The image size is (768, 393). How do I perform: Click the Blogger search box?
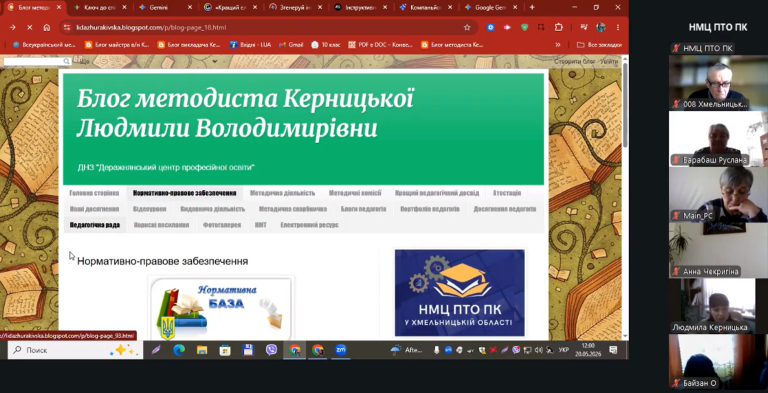pyautogui.click(x=37, y=61)
